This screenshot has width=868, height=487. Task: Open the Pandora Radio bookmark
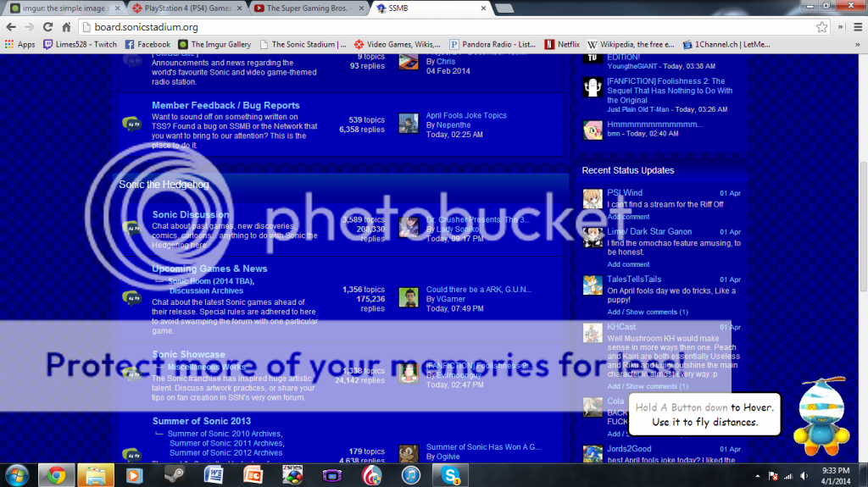pos(492,44)
